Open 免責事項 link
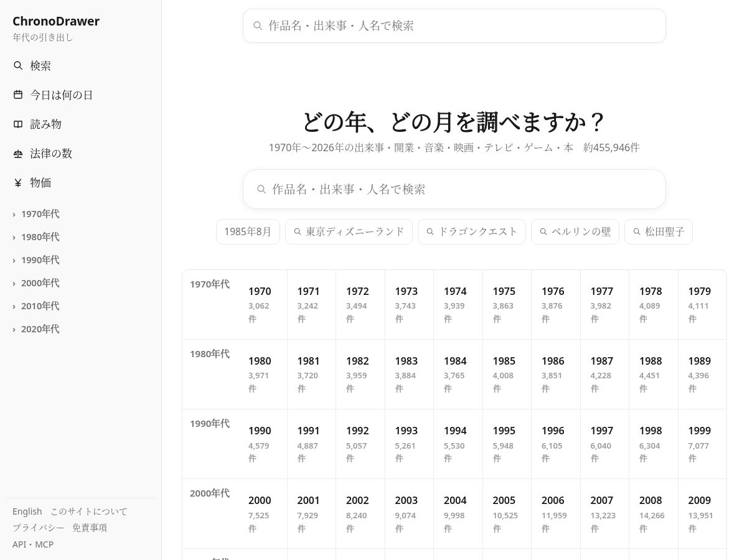 (90, 528)
